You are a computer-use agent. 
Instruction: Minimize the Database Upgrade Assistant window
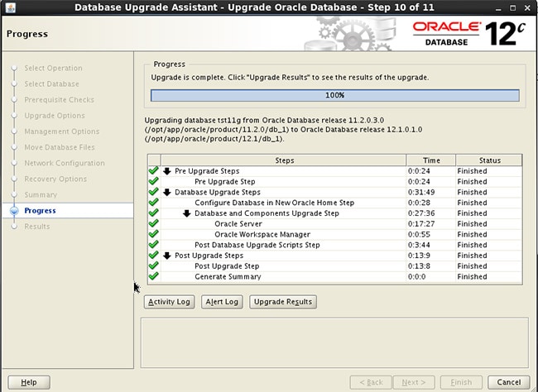(498, 8)
